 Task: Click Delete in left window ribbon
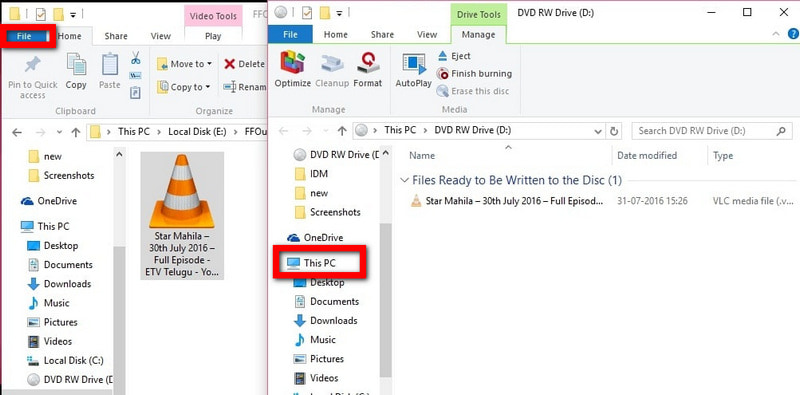(244, 64)
